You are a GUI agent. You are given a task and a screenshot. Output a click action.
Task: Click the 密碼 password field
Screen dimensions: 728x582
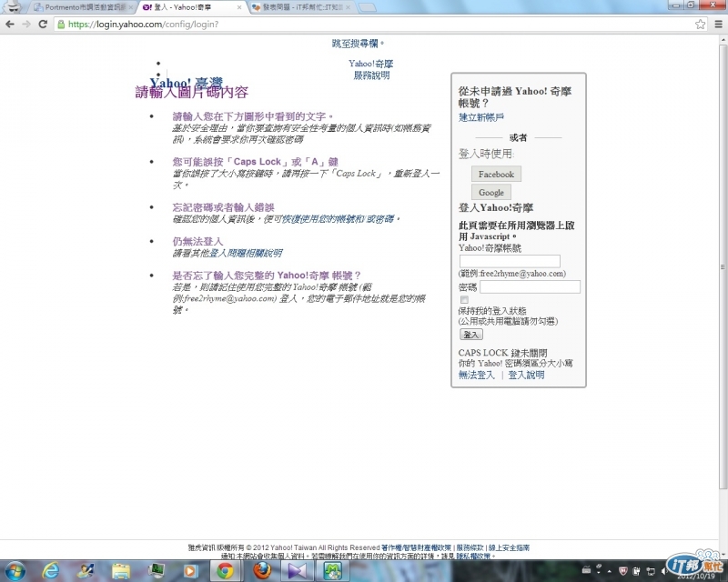coord(530,286)
